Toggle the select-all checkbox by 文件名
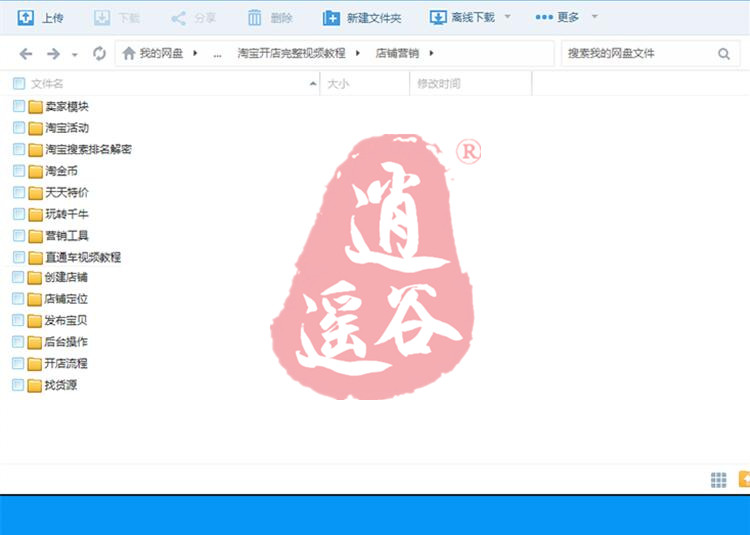The height and width of the screenshot is (535, 750). tap(19, 84)
